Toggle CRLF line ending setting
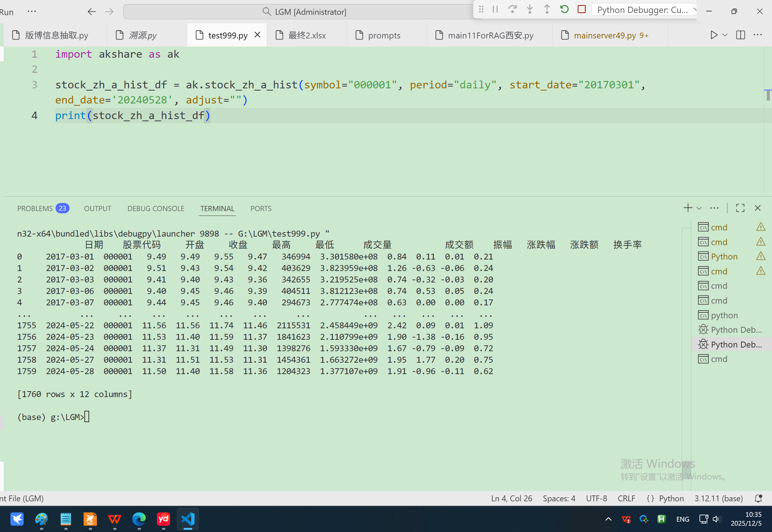Image resolution: width=772 pixels, height=532 pixels. click(626, 498)
